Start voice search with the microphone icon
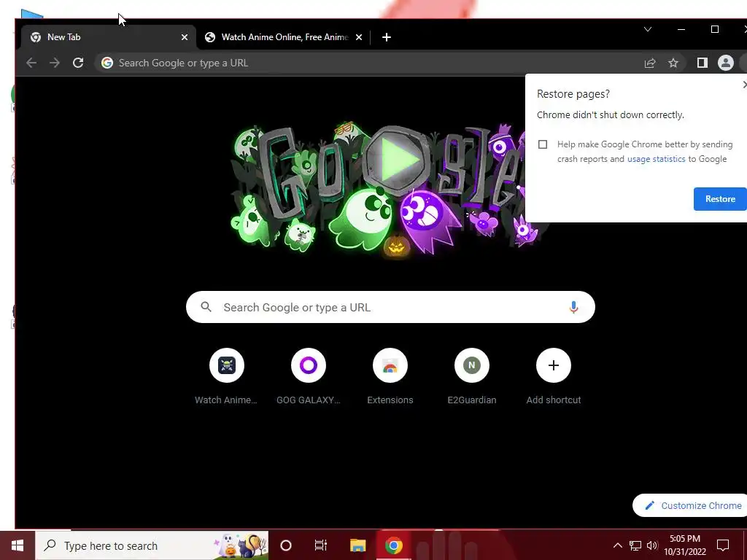The height and width of the screenshot is (560, 747). pyautogui.click(x=573, y=307)
